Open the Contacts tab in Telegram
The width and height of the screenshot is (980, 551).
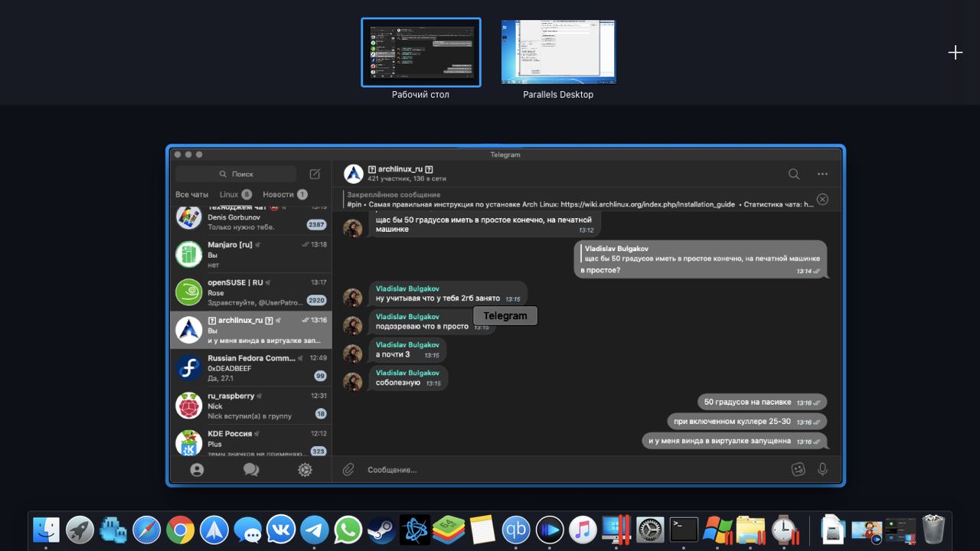(197, 470)
